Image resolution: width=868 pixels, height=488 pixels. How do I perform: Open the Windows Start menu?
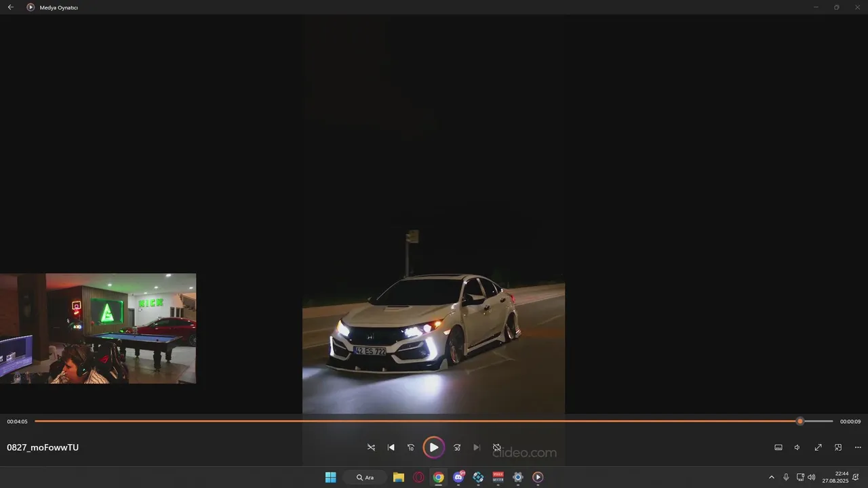coord(330,477)
